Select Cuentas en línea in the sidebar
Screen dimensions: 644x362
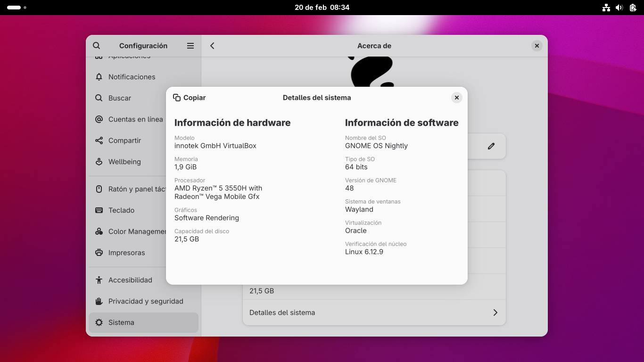pos(143,119)
